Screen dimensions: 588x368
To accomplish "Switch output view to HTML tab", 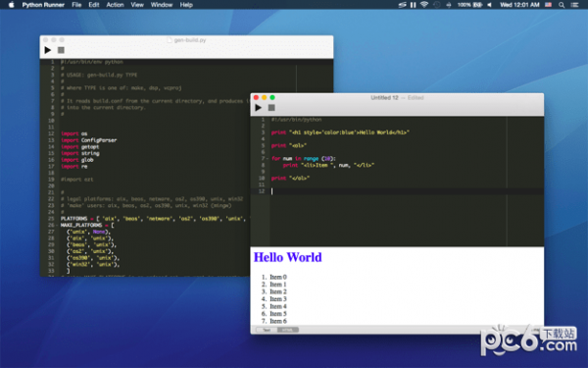I will coord(287,330).
